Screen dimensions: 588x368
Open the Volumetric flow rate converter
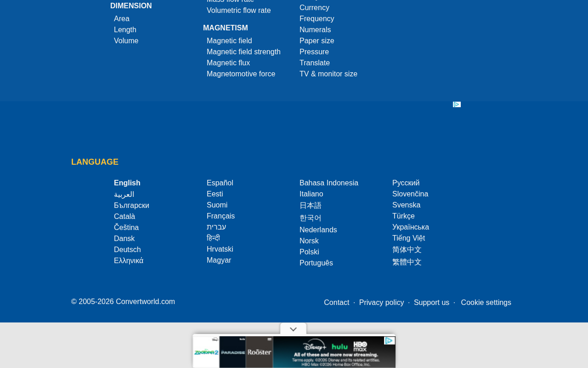tap(239, 11)
